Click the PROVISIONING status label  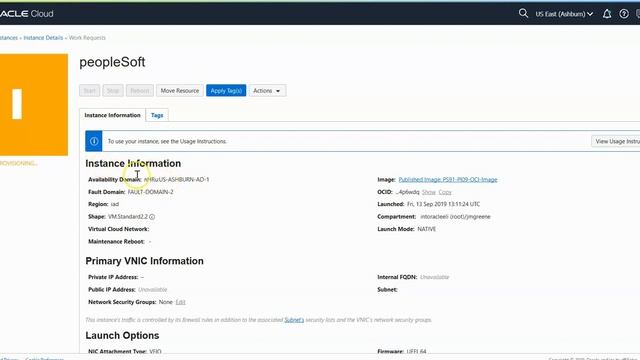tap(19, 163)
